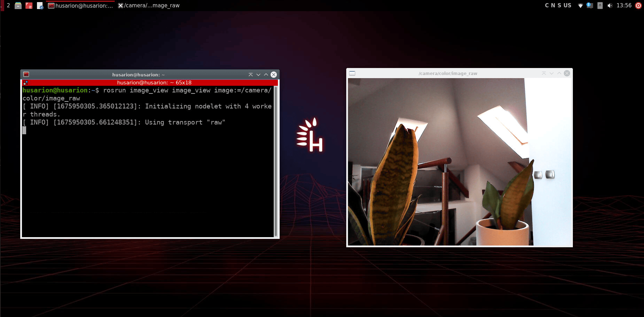The height and width of the screenshot is (317, 644).
Task: Toggle the Caps Lock indicator 'C'
Action: 547,5
